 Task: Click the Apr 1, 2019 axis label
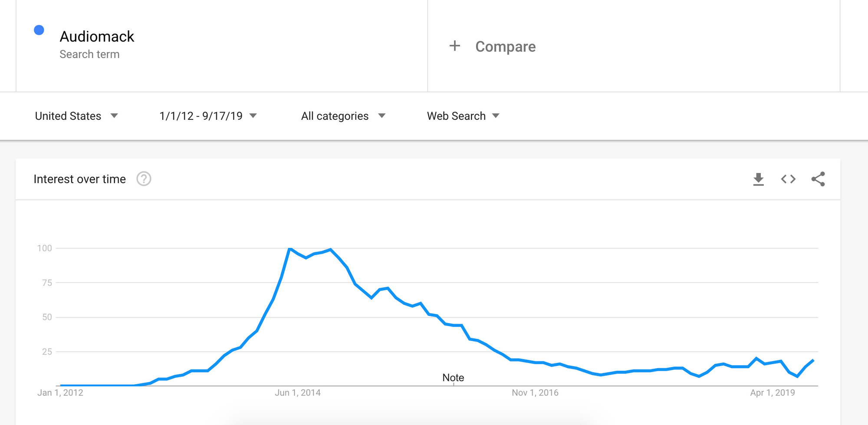click(773, 393)
